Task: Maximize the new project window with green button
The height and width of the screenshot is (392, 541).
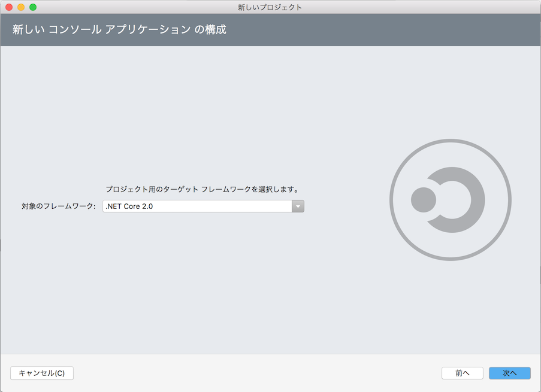Action: click(33, 7)
